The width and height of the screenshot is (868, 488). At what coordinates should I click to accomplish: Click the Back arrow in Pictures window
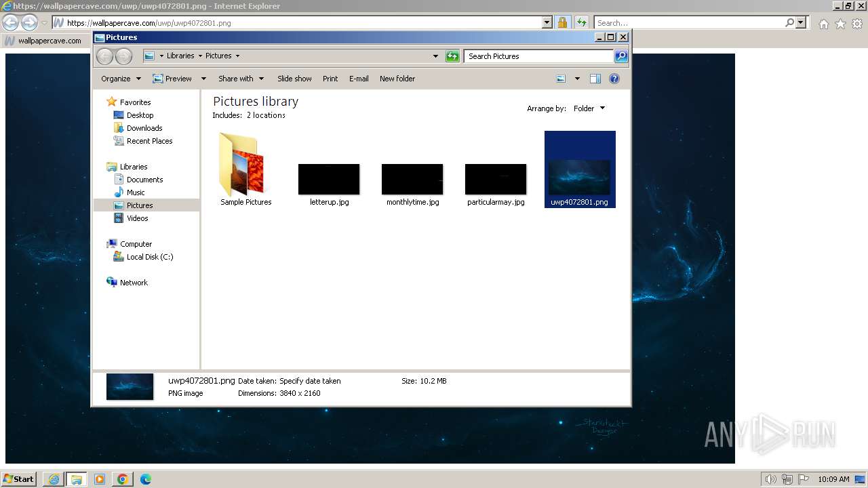tap(104, 56)
